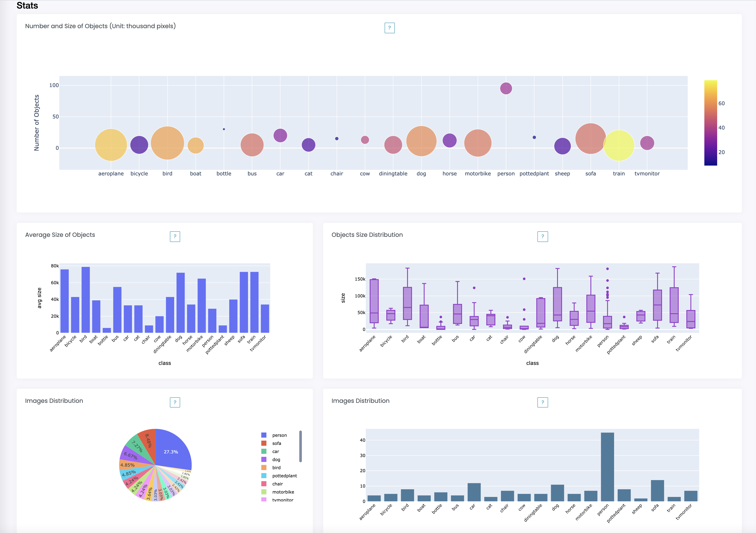Click the pottedplant legend entry
The height and width of the screenshot is (533, 756).
284,476
